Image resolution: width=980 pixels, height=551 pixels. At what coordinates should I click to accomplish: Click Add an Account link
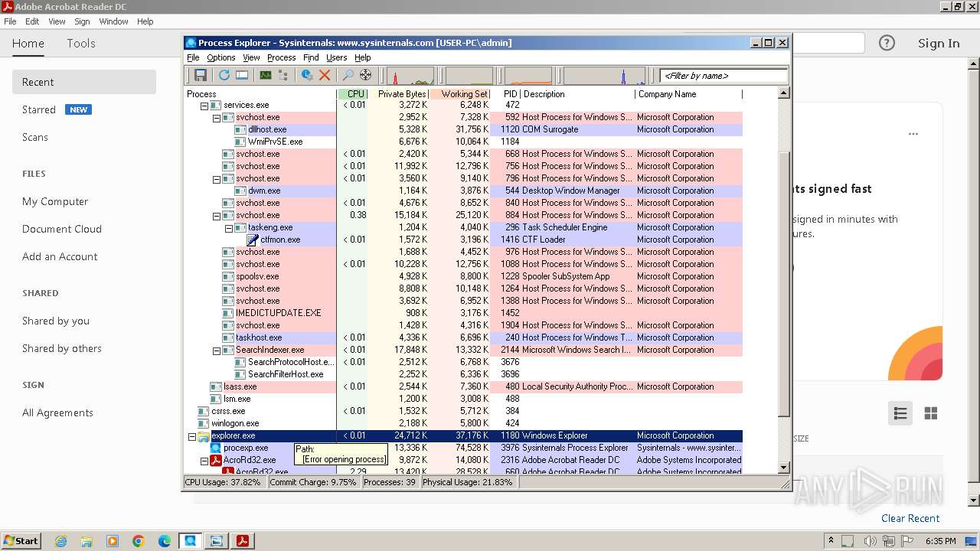point(60,256)
